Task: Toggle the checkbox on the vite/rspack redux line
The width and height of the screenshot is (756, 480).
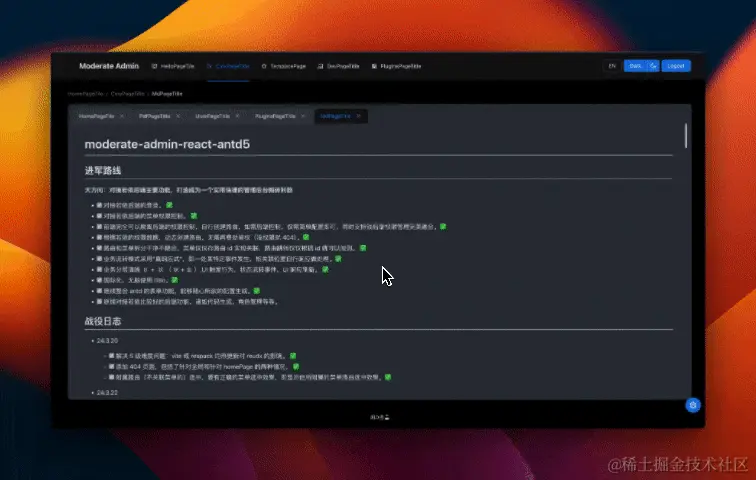Action: point(111,356)
